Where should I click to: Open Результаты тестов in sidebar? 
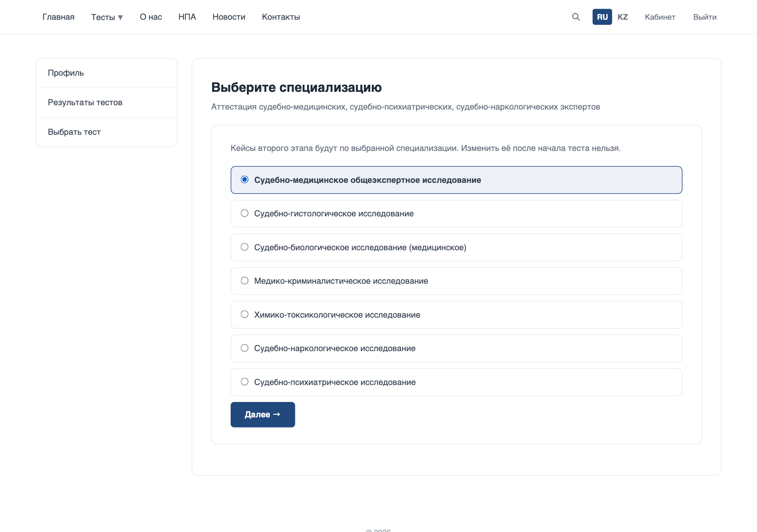106,102
